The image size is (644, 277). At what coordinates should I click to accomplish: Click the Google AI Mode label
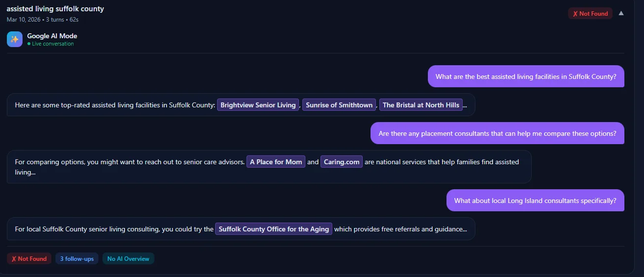pos(52,36)
